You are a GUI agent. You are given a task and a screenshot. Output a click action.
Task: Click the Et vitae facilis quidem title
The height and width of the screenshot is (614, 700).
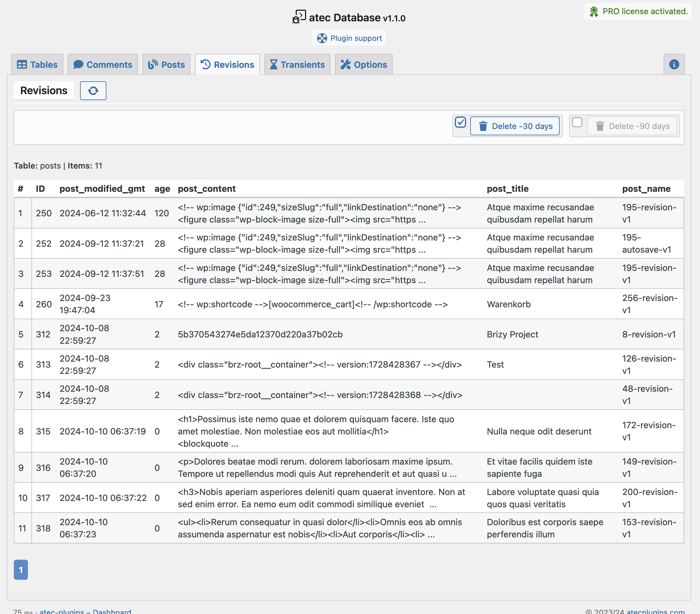click(x=540, y=467)
